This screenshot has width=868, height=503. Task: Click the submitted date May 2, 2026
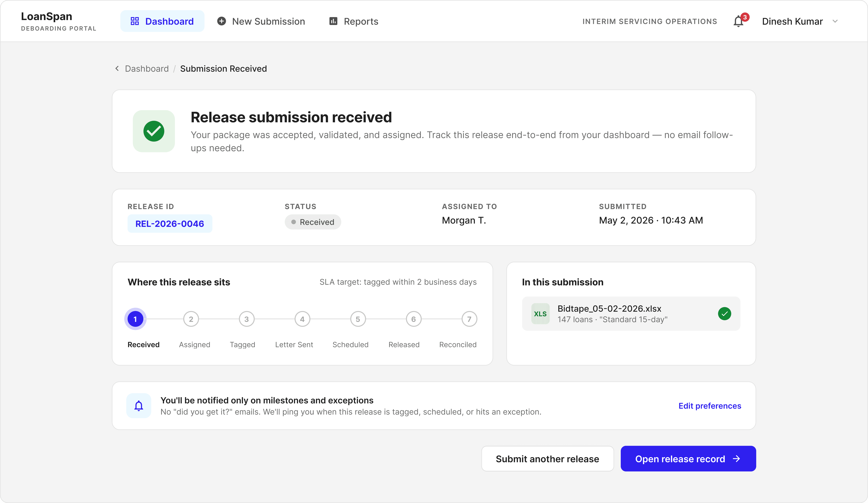pyautogui.click(x=651, y=220)
